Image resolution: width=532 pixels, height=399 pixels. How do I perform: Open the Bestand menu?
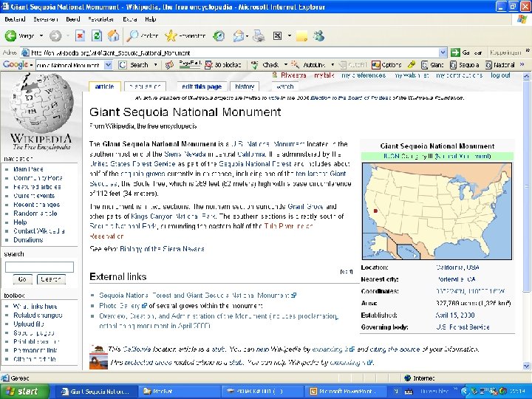click(15, 19)
